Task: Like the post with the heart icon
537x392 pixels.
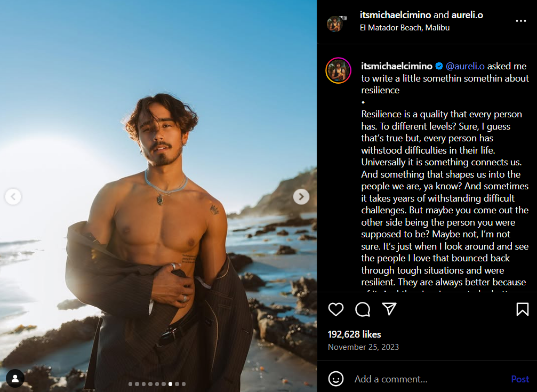Action: 336,309
